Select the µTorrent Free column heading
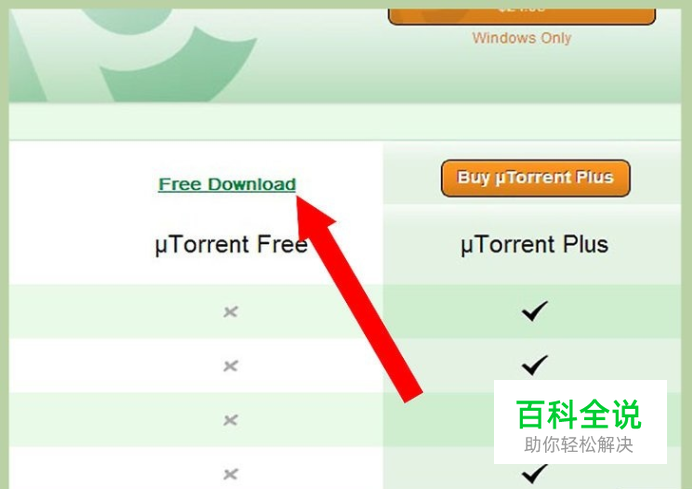The image size is (692, 489). coord(231,244)
